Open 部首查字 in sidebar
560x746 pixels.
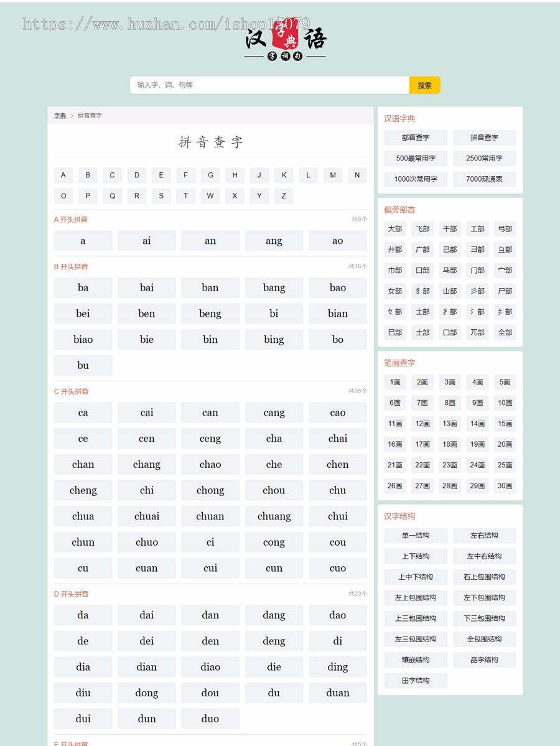416,138
